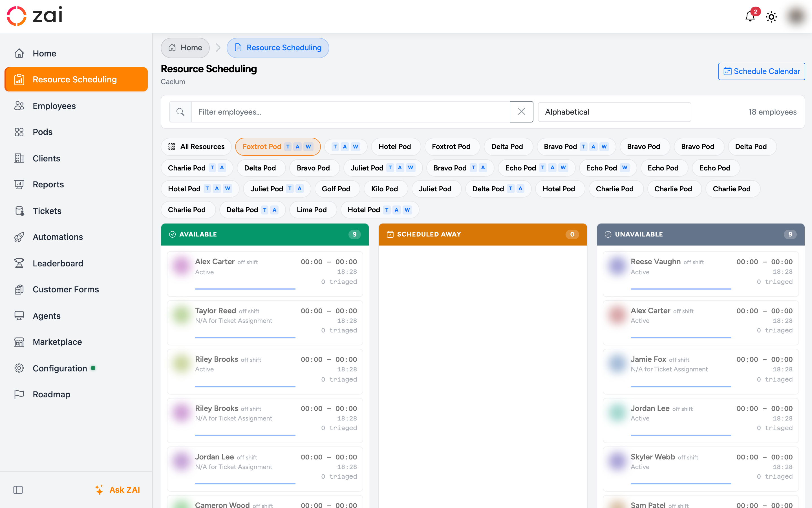
Task: Click Jordan Lee avatar in Available column
Action: pos(181,461)
